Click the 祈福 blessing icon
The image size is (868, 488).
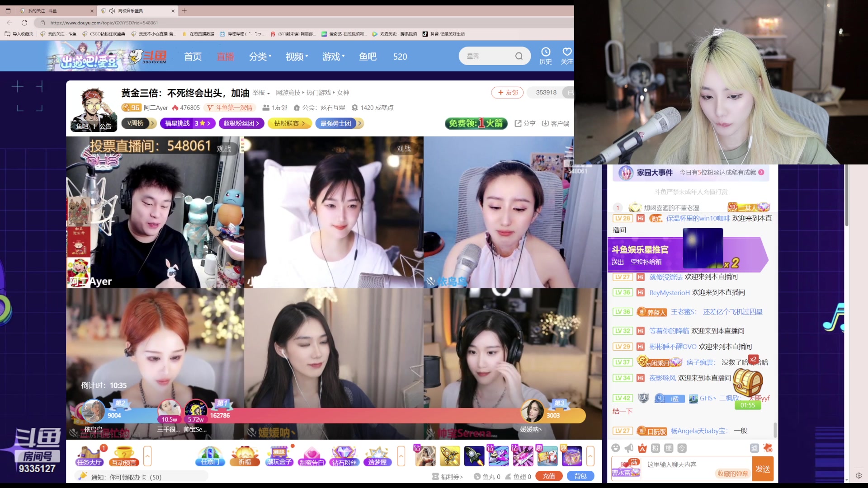[x=245, y=456]
